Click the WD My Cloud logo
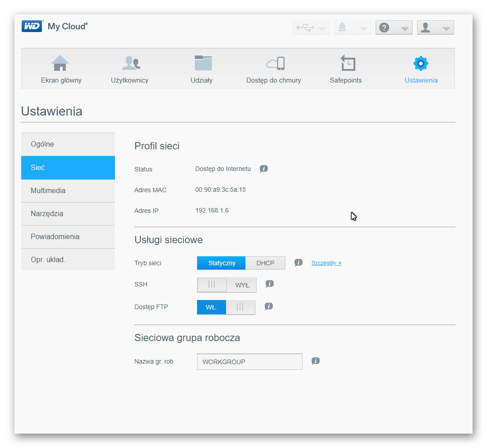 coord(55,27)
